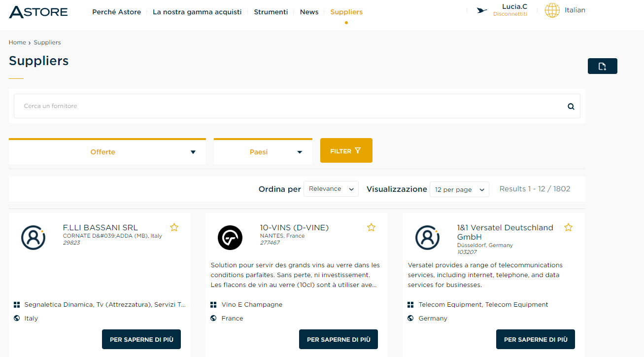Viewport: 644px width, 357px height.
Task: Click the export file icon button
Action: coord(602,66)
